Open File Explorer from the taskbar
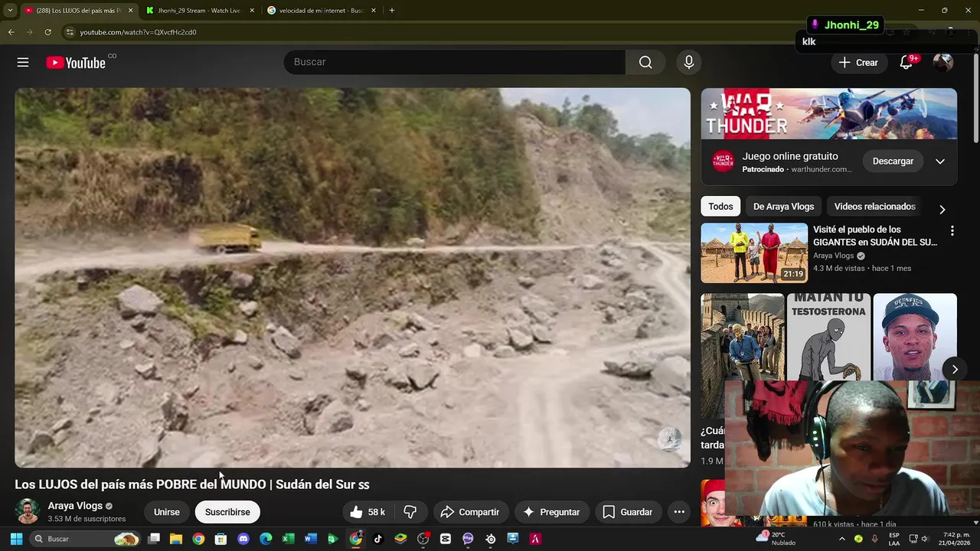The height and width of the screenshot is (551, 980). 176,539
